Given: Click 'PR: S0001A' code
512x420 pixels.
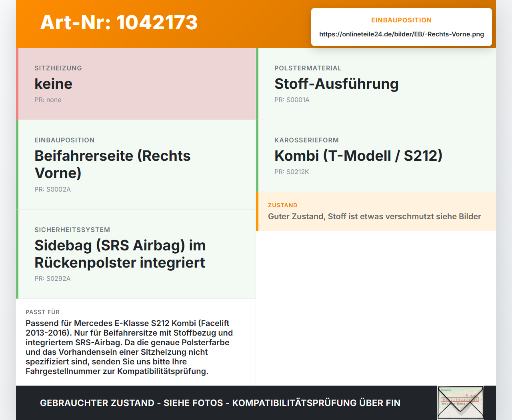Looking at the screenshot, I should (x=292, y=100).
